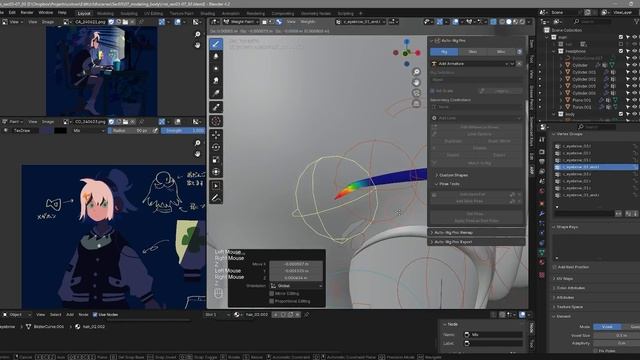Toggle the camera view icon in viewport
The image size is (640, 360).
point(416,93)
